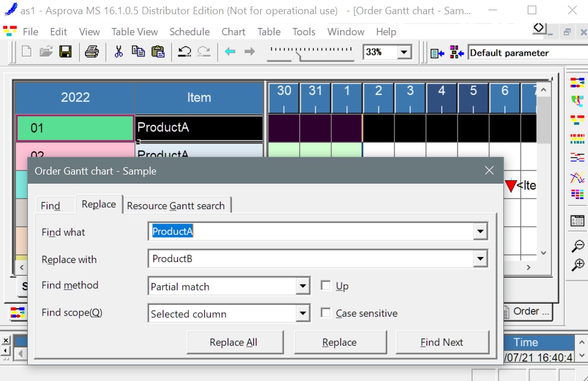Click the red-yellow-teal blocks sidebar icon

click(x=578, y=120)
